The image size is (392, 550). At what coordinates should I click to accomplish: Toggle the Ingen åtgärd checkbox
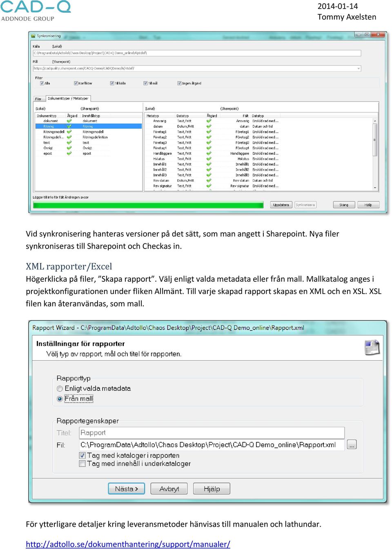point(179,83)
